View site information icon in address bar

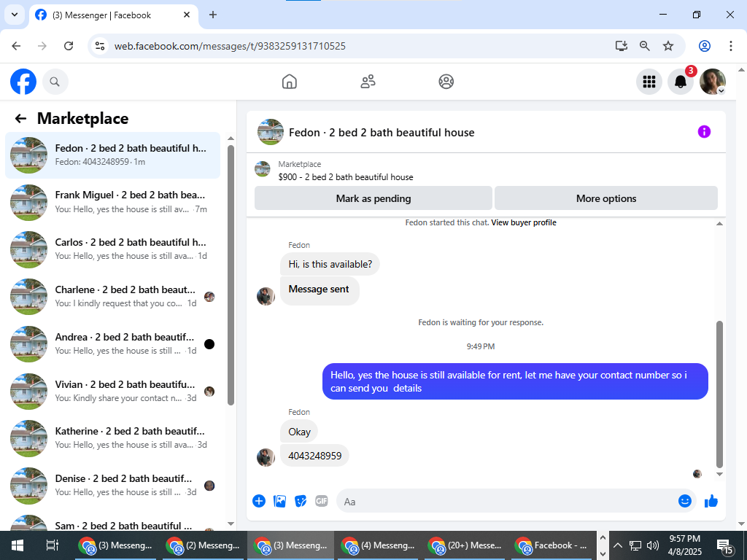[x=99, y=46]
